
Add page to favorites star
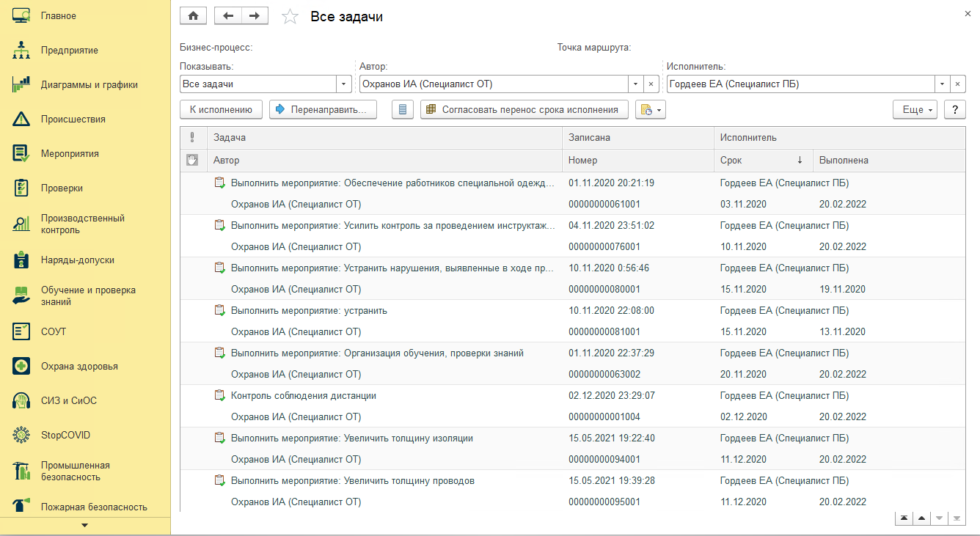pyautogui.click(x=290, y=16)
